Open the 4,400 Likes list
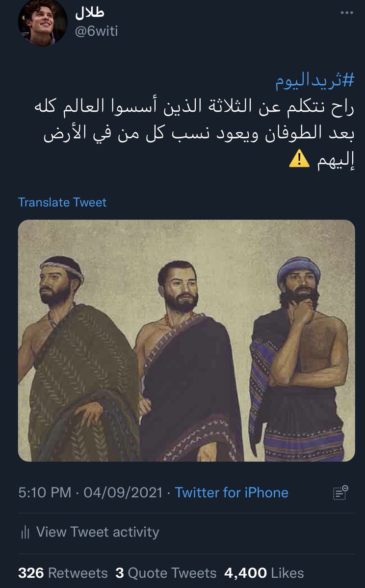365x588 pixels. pos(264,573)
